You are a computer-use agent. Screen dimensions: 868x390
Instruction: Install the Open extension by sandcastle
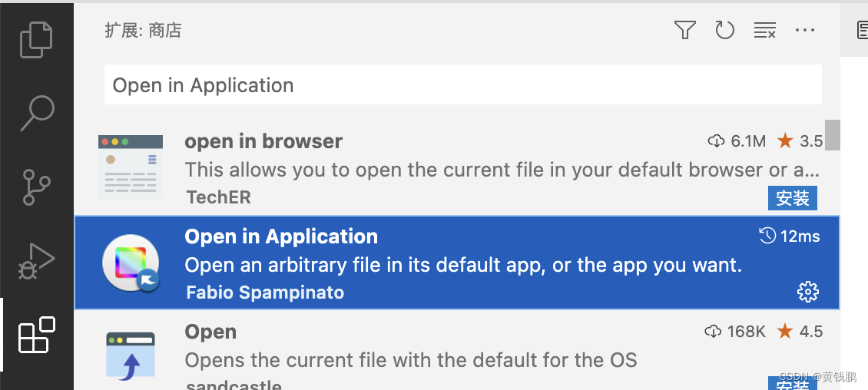792,383
